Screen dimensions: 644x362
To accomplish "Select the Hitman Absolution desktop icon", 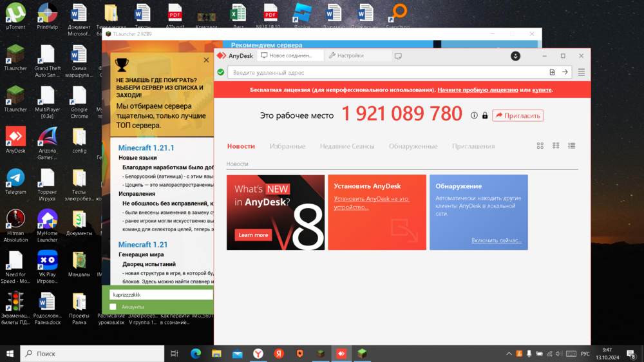I will [x=15, y=225].
